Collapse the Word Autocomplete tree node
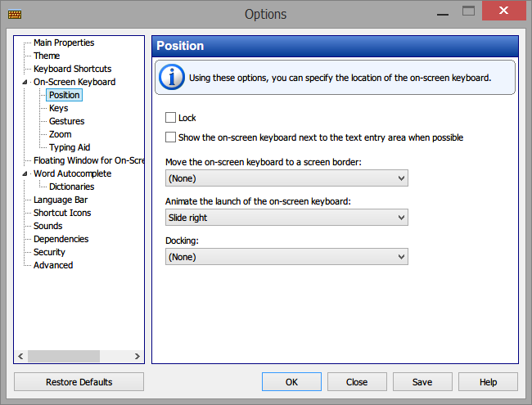 point(25,173)
